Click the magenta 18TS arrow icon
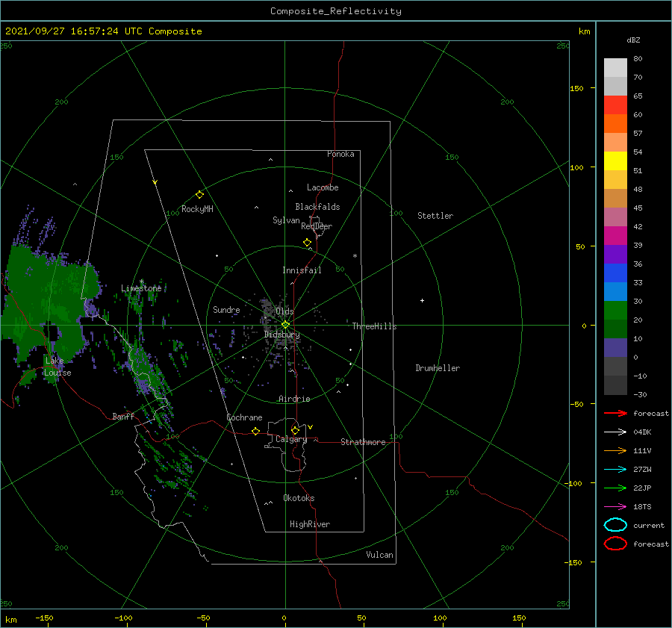Image resolution: width=672 pixels, height=628 pixels. [x=615, y=507]
